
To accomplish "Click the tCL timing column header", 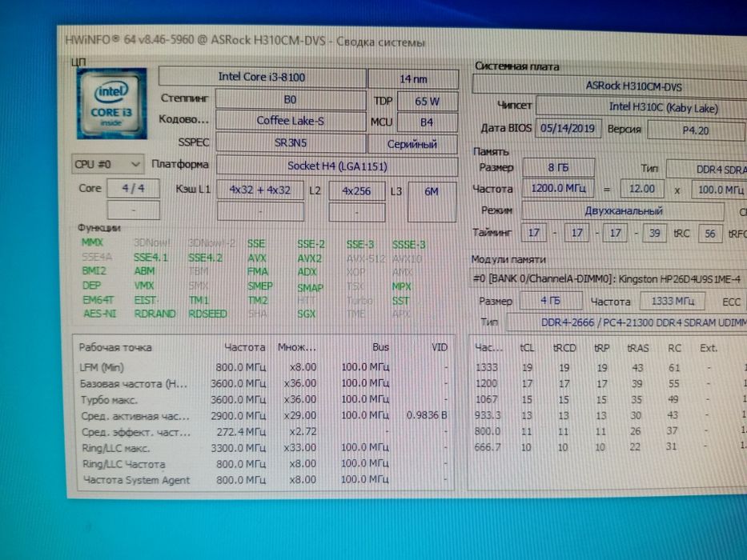I will click(x=527, y=348).
